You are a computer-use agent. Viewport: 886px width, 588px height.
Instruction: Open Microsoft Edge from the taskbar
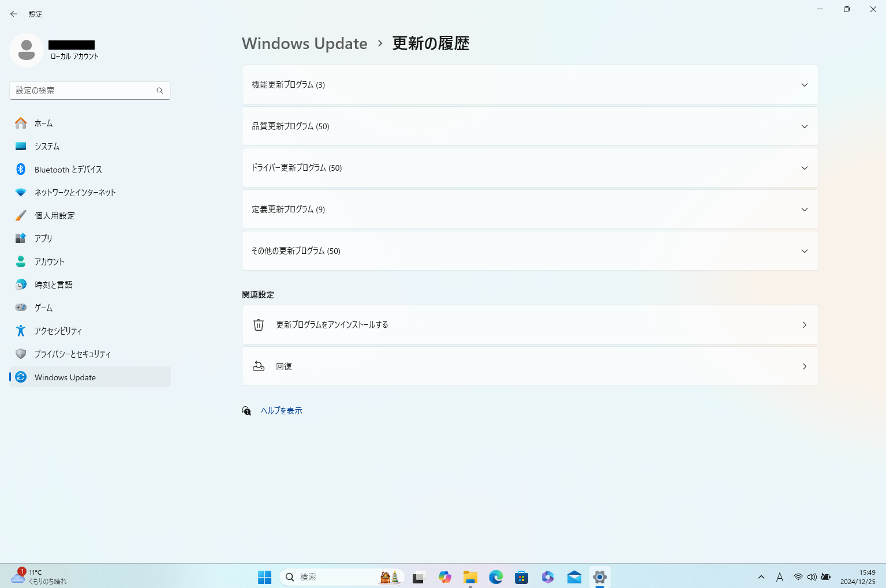[x=496, y=577]
